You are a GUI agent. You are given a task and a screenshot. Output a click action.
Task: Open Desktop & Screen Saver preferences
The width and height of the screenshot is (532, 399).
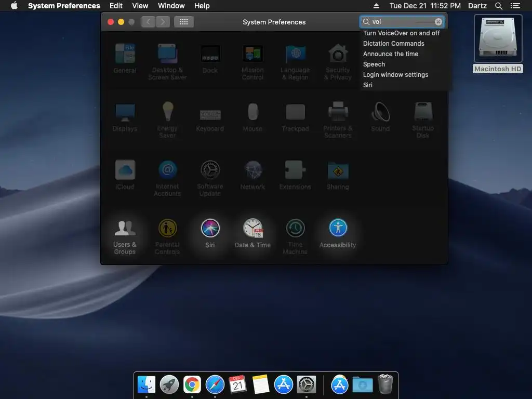pyautogui.click(x=167, y=62)
